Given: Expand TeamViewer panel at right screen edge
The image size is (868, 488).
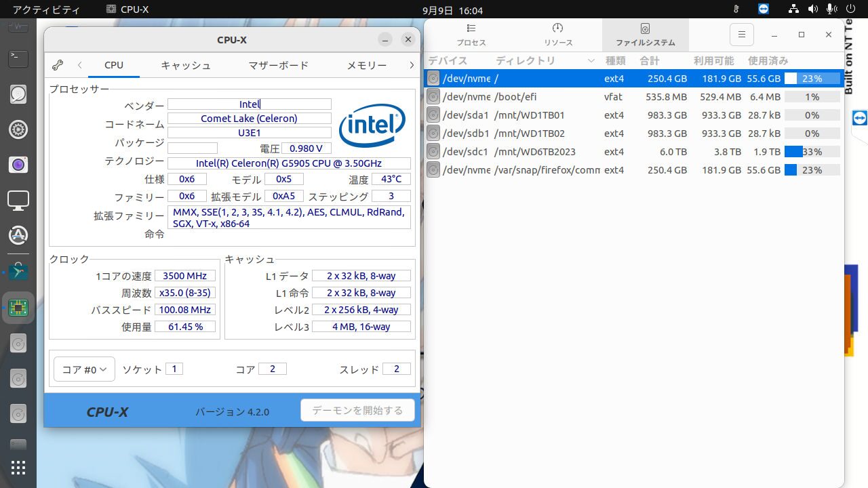Looking at the screenshot, I should [x=860, y=118].
